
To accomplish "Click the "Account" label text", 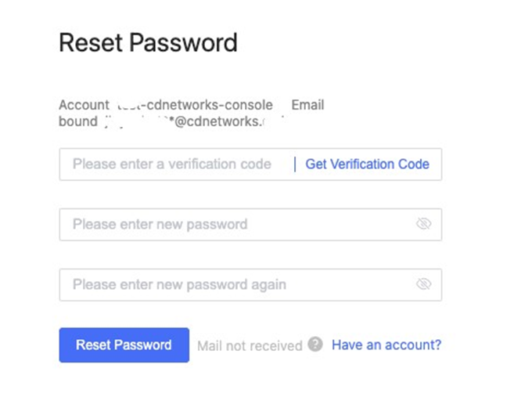I will pyautogui.click(x=84, y=105).
